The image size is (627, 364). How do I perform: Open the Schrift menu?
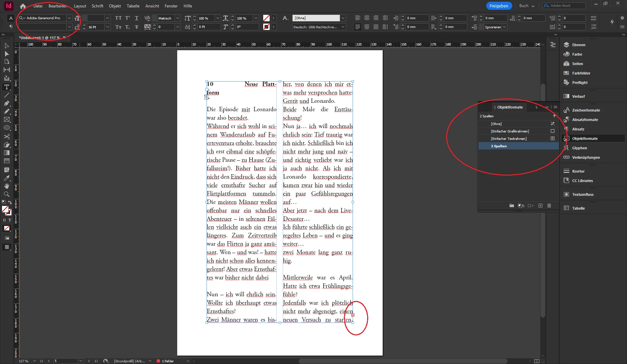[98, 6]
